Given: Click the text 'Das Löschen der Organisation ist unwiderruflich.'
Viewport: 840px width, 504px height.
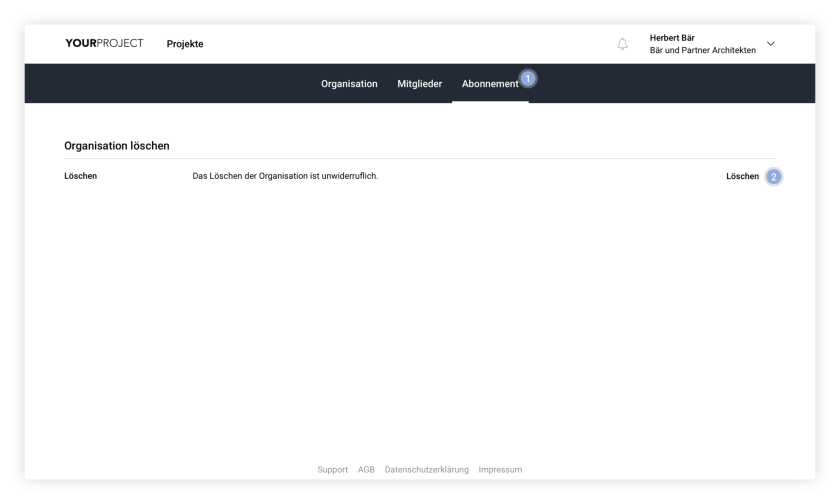Looking at the screenshot, I should click(x=285, y=176).
